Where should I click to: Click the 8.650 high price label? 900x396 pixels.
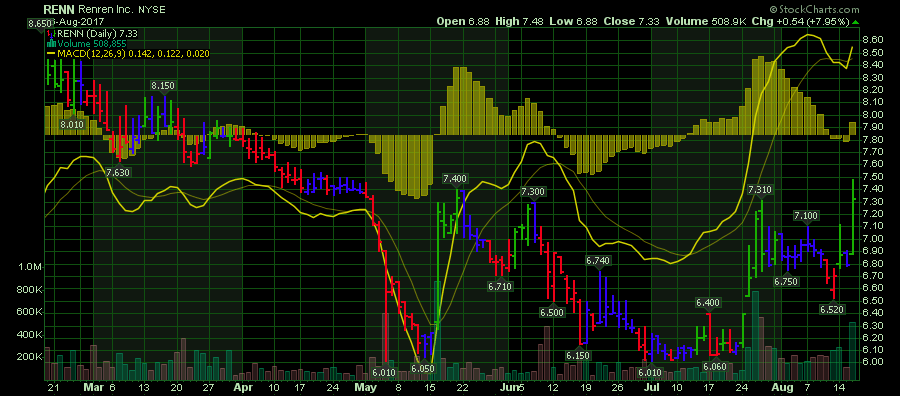coord(39,24)
